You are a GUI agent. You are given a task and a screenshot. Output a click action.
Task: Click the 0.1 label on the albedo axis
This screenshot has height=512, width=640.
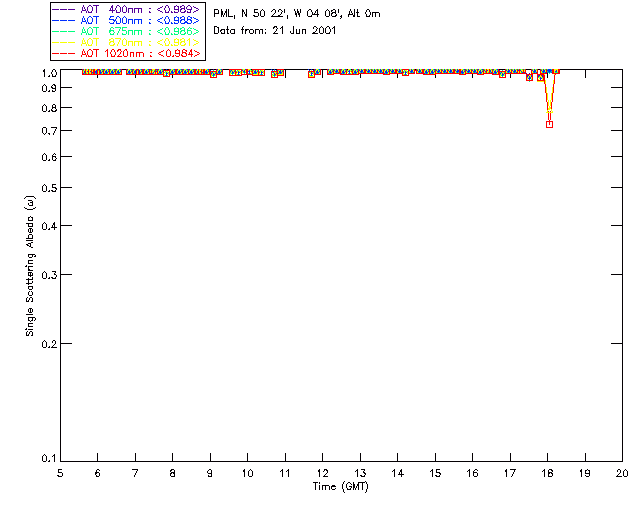click(49, 459)
